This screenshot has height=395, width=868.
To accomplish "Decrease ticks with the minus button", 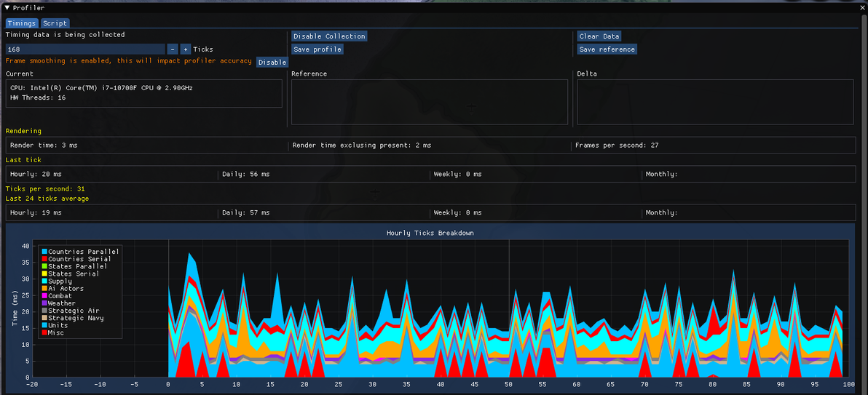I will [172, 49].
